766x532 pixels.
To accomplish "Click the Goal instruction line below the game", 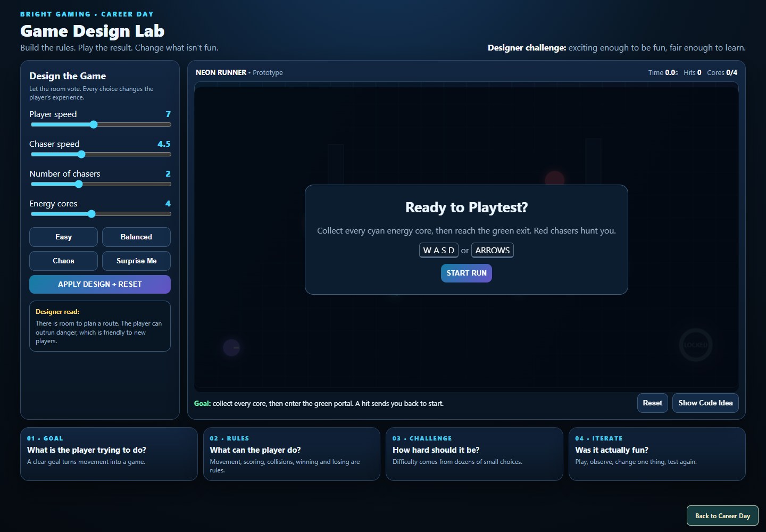I will [x=319, y=403].
